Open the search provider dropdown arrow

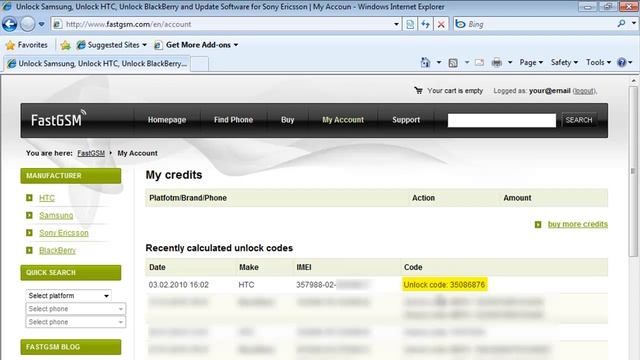tap(634, 24)
